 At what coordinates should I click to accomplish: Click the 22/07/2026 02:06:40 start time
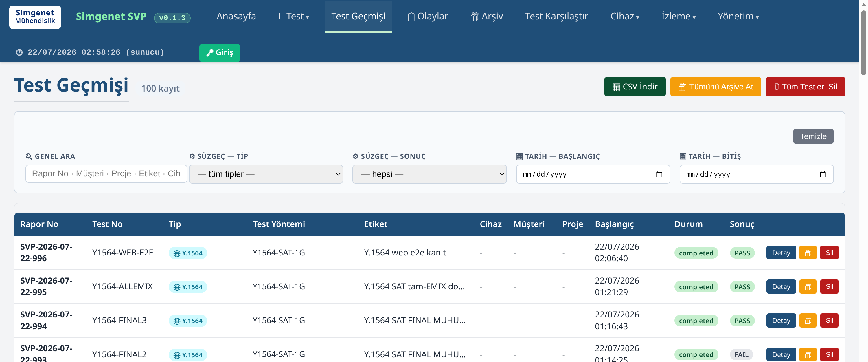pos(617,253)
